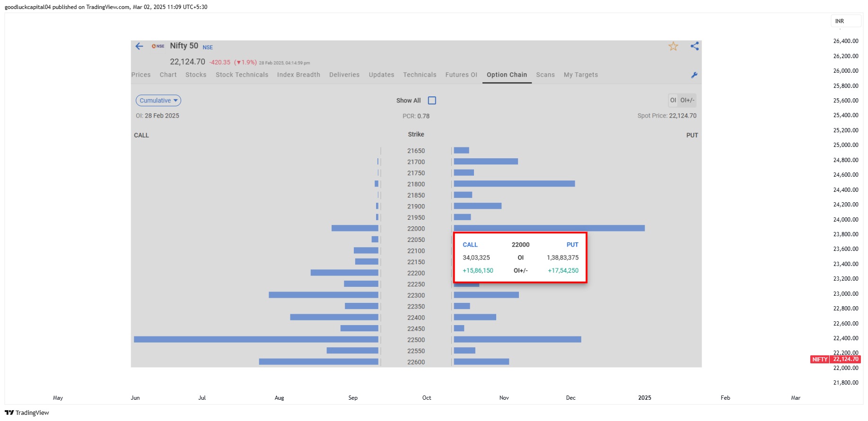Open settings via the wrench icon
The width and height of the screenshot is (868, 421).
click(x=694, y=75)
